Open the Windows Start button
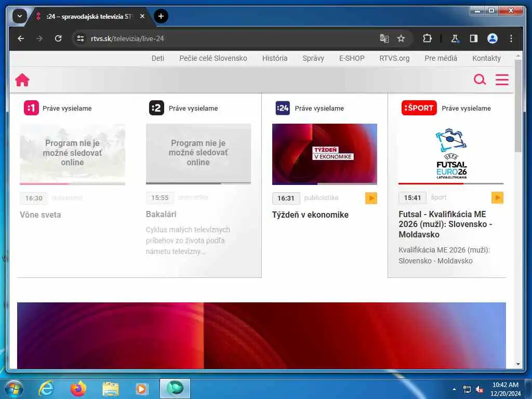The height and width of the screenshot is (399, 532). click(14, 389)
